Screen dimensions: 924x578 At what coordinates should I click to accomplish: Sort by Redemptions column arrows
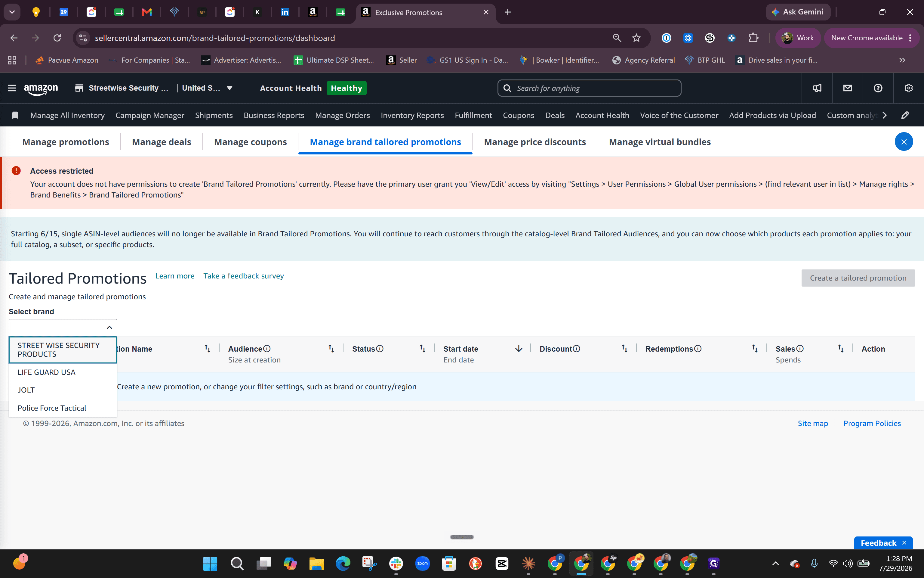pyautogui.click(x=755, y=348)
